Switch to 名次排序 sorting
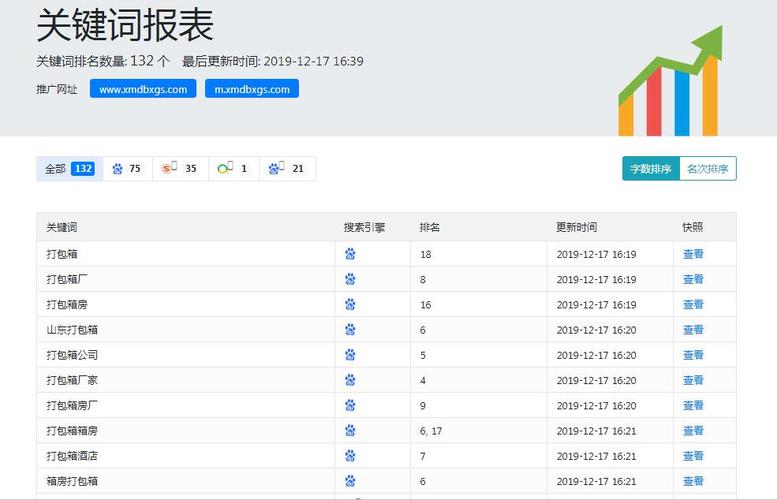This screenshot has width=777, height=500. coord(708,169)
